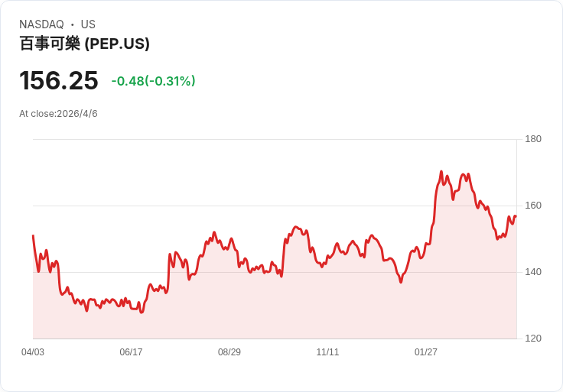Click the highest peak of the price line
The image size is (563, 392).
441,172
